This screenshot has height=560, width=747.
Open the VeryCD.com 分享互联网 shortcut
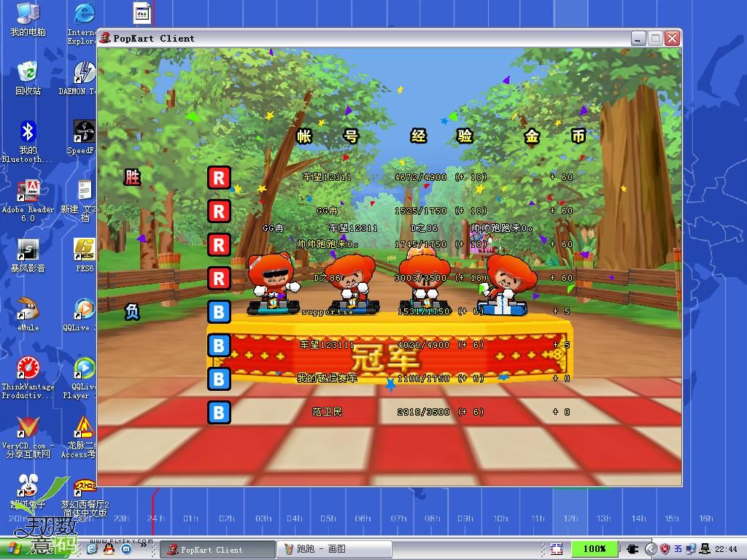tap(28, 437)
